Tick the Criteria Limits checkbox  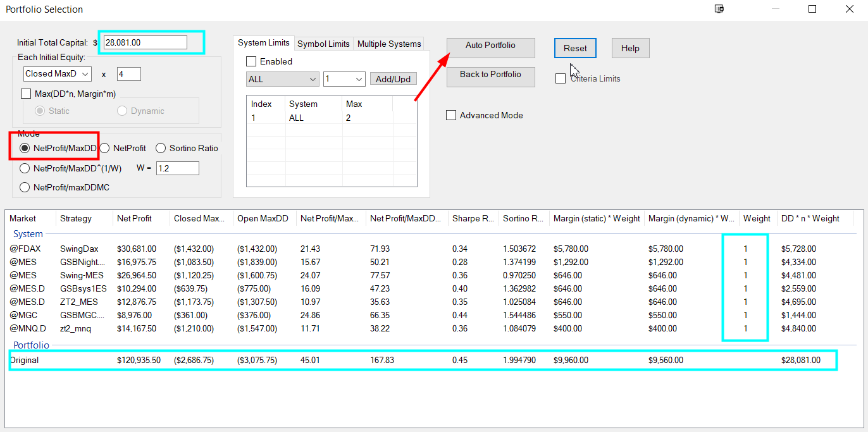click(x=560, y=78)
